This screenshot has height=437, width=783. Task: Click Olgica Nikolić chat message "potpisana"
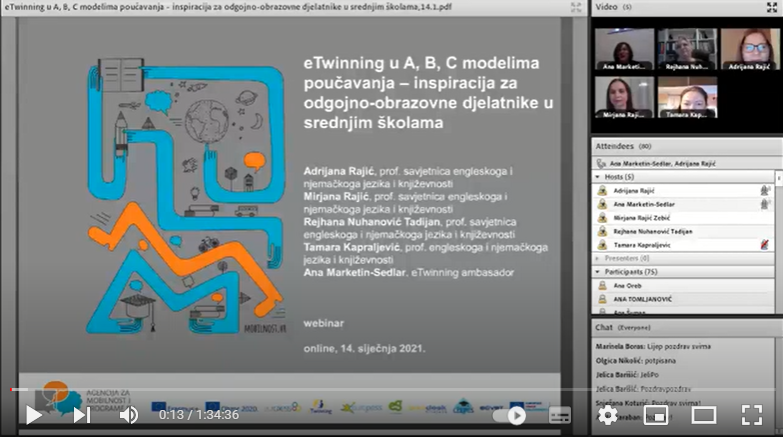[x=635, y=361]
